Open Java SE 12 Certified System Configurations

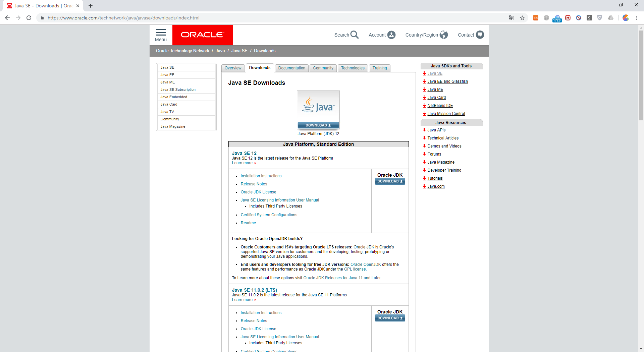tap(269, 215)
